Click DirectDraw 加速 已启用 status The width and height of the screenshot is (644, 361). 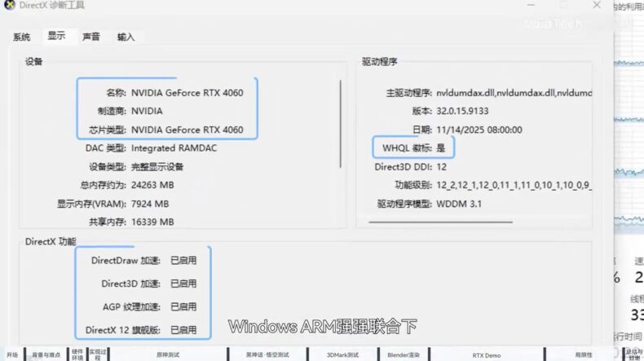(183, 261)
